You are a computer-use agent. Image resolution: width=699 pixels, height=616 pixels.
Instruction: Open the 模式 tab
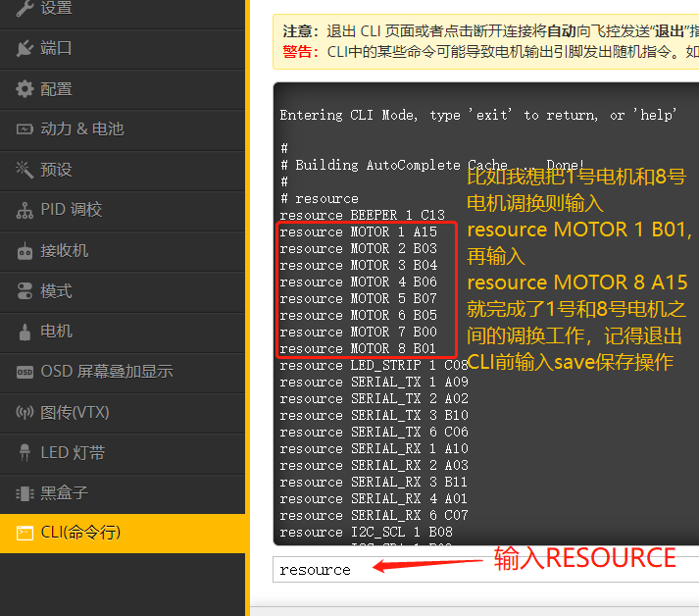point(123,292)
